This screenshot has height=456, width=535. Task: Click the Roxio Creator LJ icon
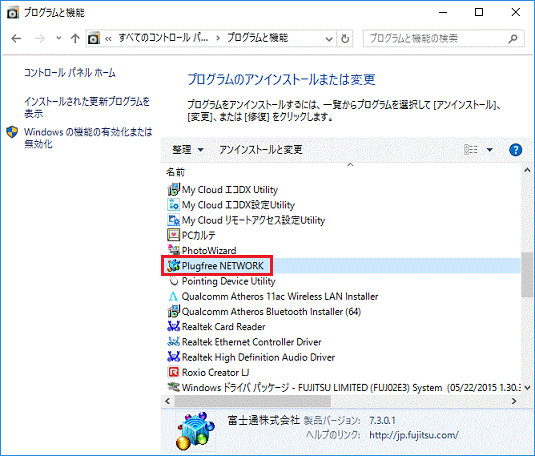[x=173, y=372]
